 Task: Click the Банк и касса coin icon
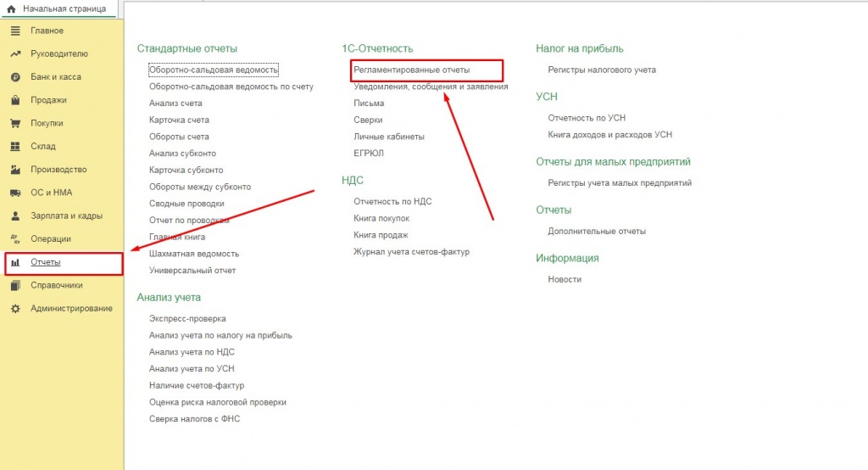tap(15, 77)
